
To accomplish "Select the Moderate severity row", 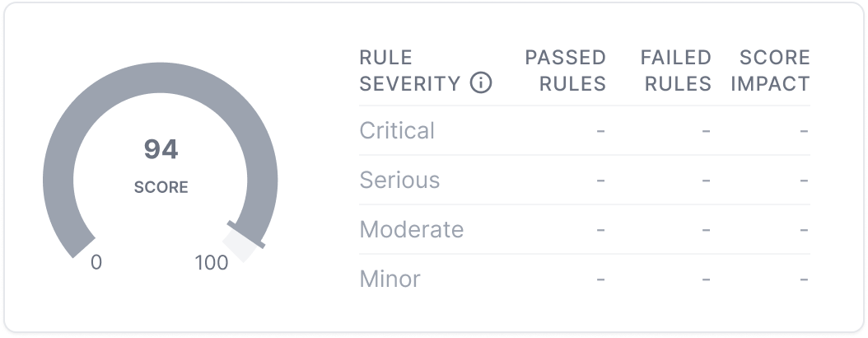I will click(412, 229).
